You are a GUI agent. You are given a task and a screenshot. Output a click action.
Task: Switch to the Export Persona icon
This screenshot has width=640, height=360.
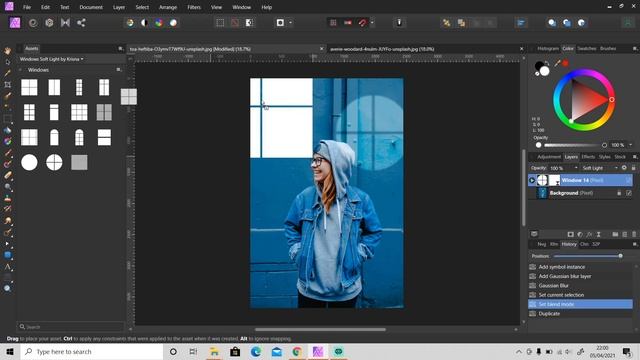click(x=81, y=23)
